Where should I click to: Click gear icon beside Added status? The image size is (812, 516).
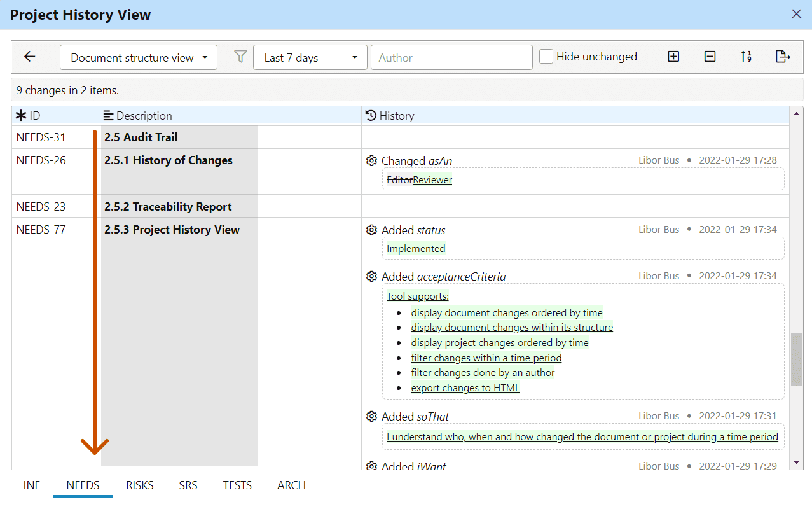[x=372, y=230]
